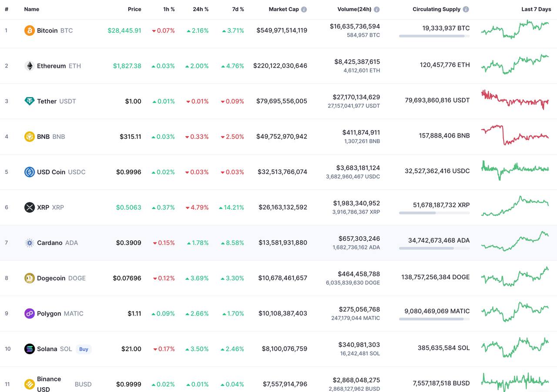
Task: Click the Circulating Supply info icon
Action: (466, 9)
